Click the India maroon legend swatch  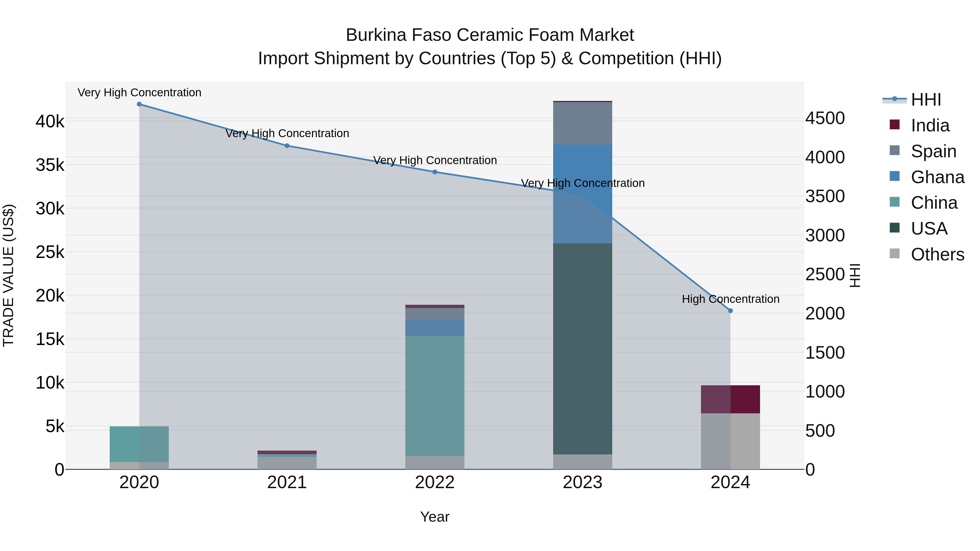pos(895,124)
